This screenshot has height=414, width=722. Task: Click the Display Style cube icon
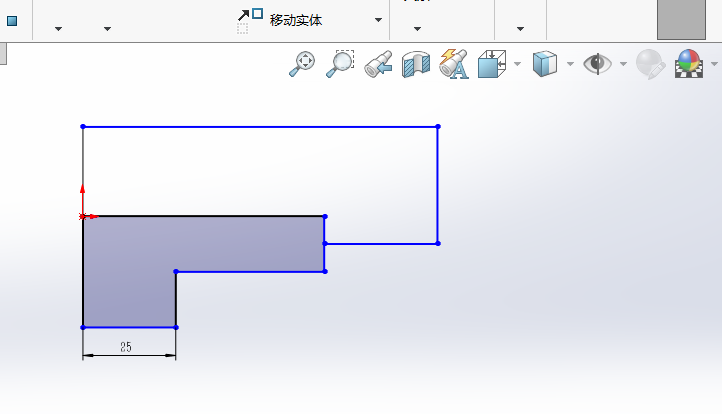click(545, 64)
